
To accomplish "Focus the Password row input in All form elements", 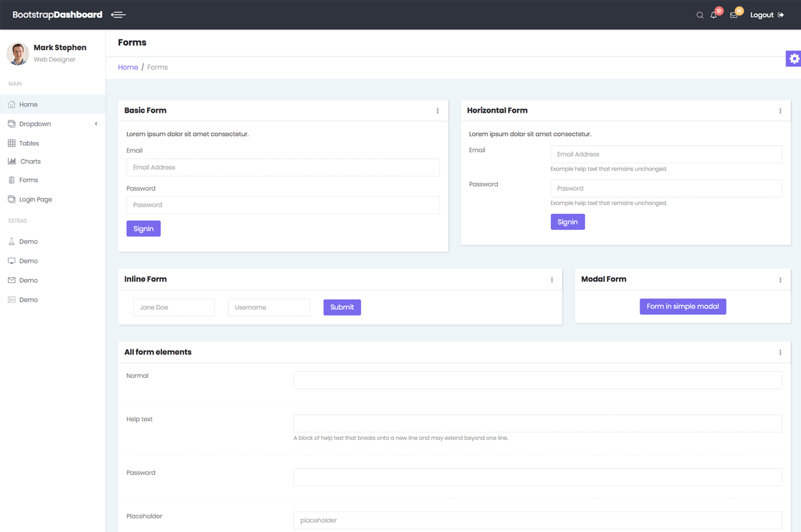I will coord(538,477).
